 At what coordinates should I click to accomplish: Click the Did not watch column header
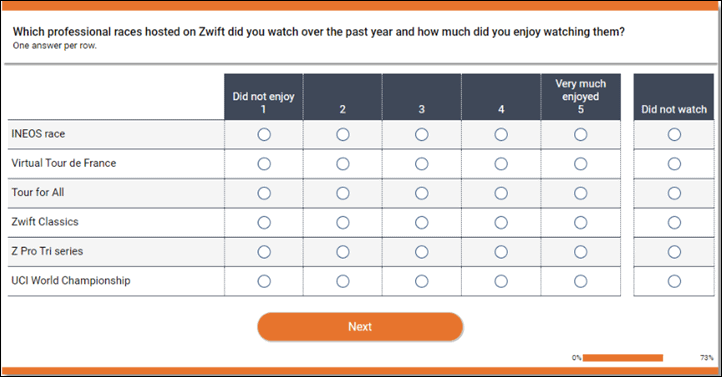click(674, 97)
